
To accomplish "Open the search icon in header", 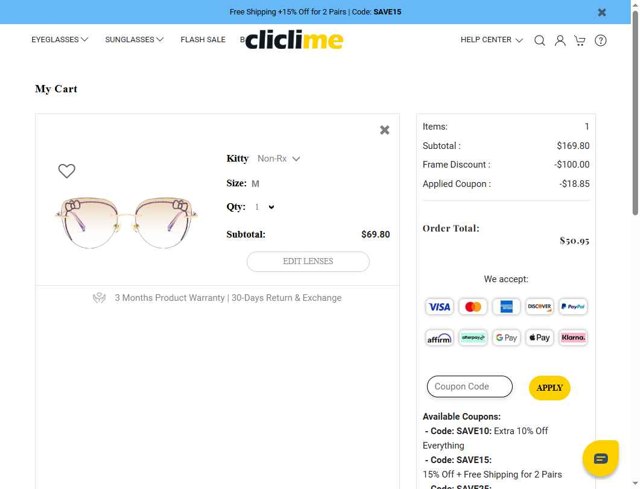I will [540, 40].
